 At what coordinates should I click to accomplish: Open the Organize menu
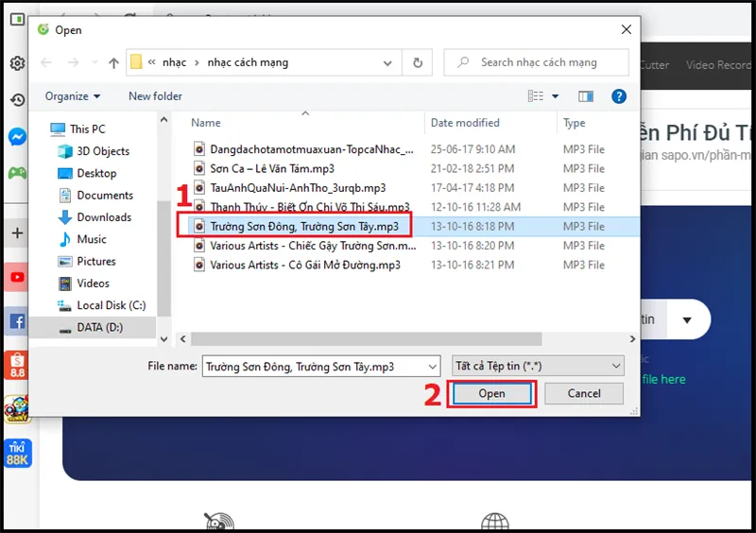tap(73, 96)
